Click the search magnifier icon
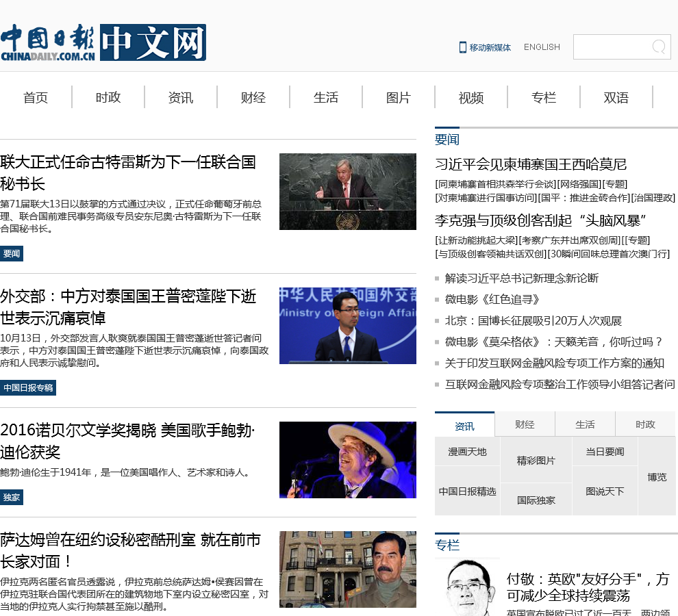 pyautogui.click(x=659, y=47)
